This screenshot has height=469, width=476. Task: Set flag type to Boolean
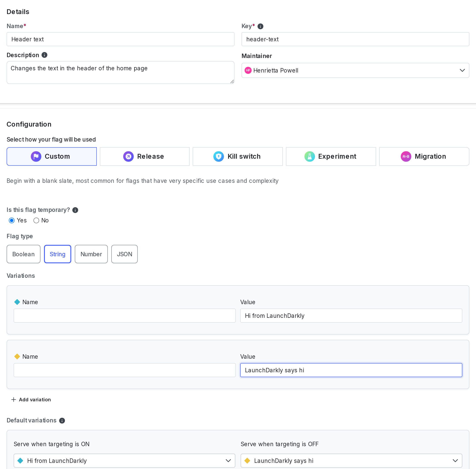(x=23, y=254)
